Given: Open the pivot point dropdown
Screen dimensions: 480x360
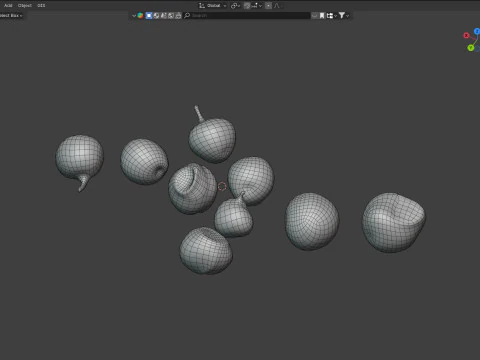Looking at the screenshot, I should 235,6.
